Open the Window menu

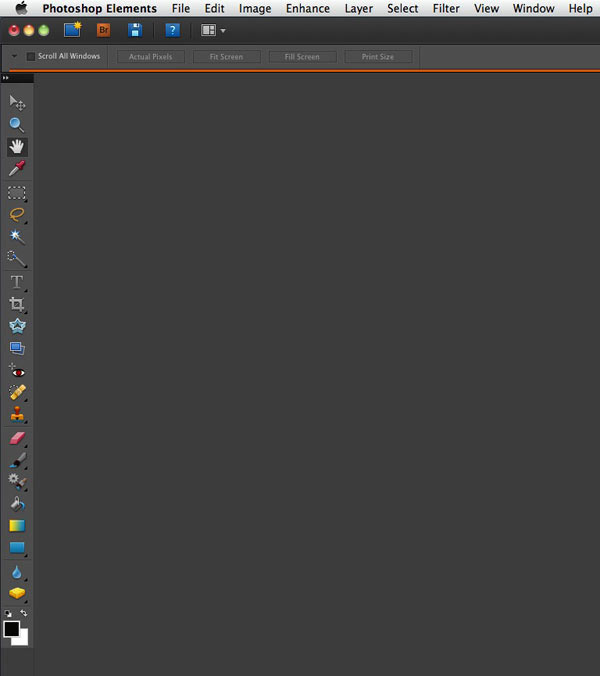533,8
